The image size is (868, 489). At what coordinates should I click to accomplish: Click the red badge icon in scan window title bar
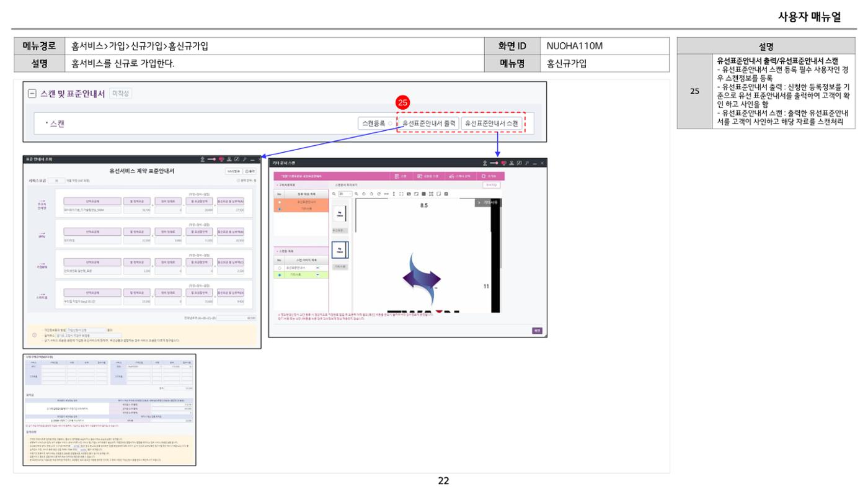coord(503,163)
